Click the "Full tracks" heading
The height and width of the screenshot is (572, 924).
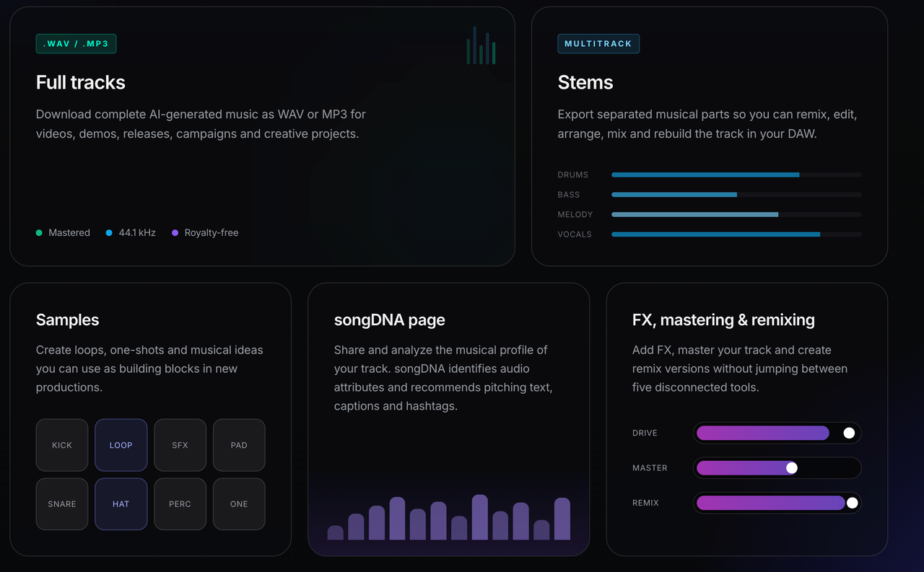81,82
